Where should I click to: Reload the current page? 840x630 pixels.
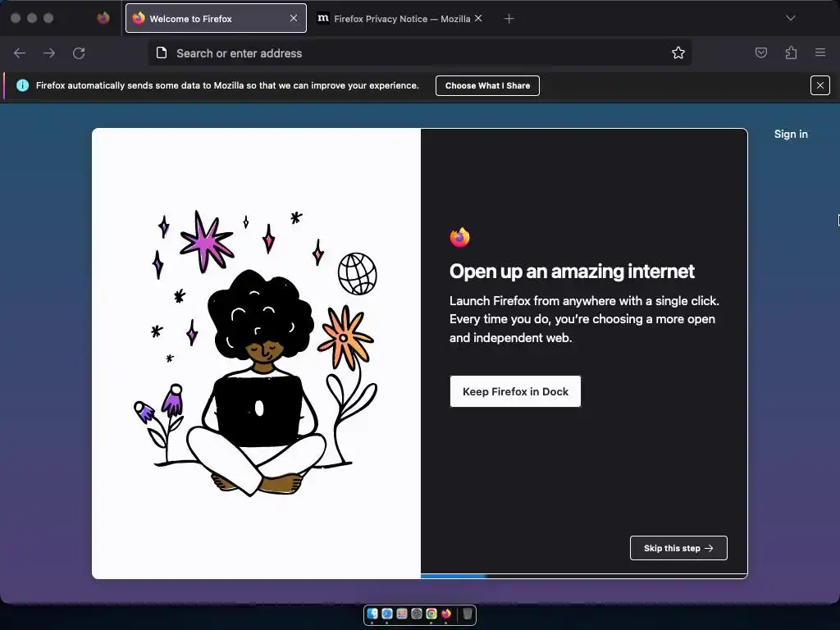point(79,53)
